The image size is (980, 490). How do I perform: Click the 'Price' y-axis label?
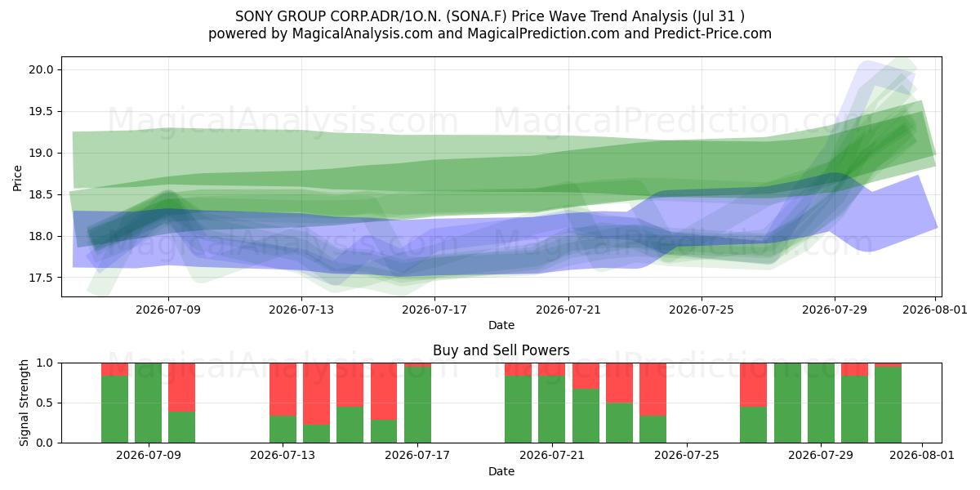(18, 176)
